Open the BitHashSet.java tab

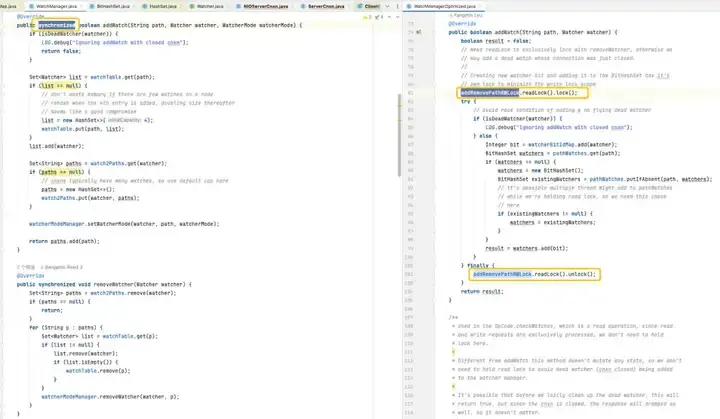[112, 6]
